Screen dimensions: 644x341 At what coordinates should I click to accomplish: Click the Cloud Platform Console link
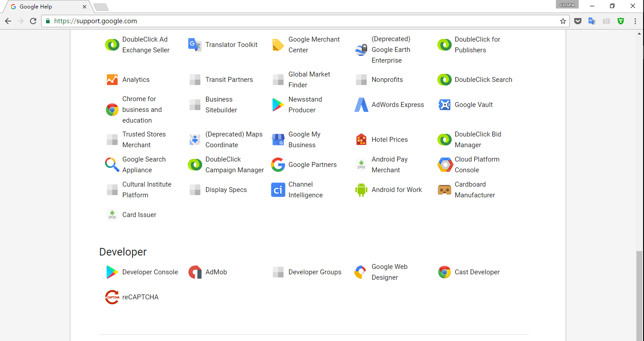point(477,165)
